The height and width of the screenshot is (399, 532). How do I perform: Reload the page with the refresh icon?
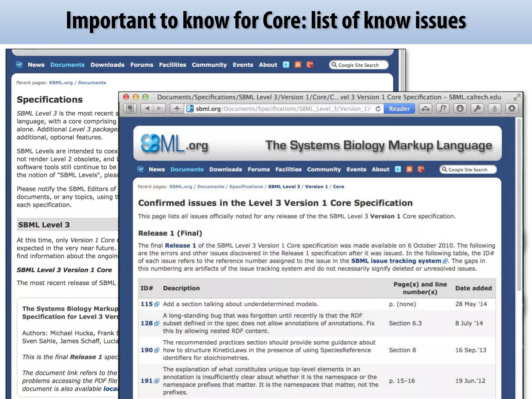[378, 109]
